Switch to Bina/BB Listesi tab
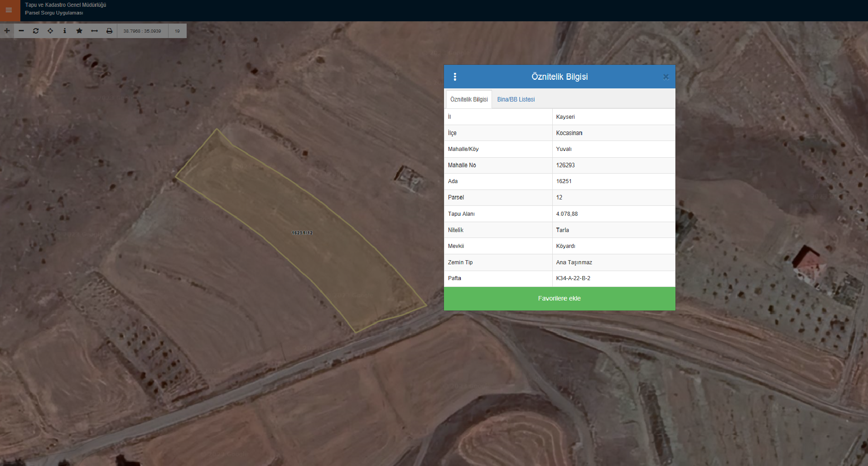The image size is (868, 466). point(516,99)
